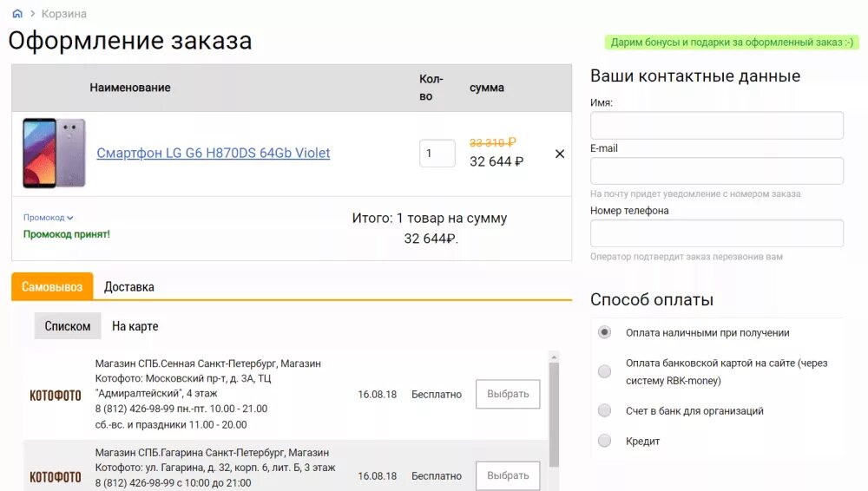Click the struck-through old price 33 310 ₽
The height and width of the screenshot is (491, 868).
pyautogui.click(x=493, y=142)
